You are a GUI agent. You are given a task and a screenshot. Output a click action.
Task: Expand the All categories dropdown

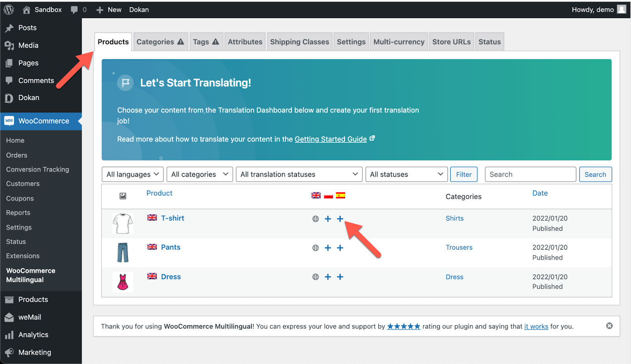[200, 174]
